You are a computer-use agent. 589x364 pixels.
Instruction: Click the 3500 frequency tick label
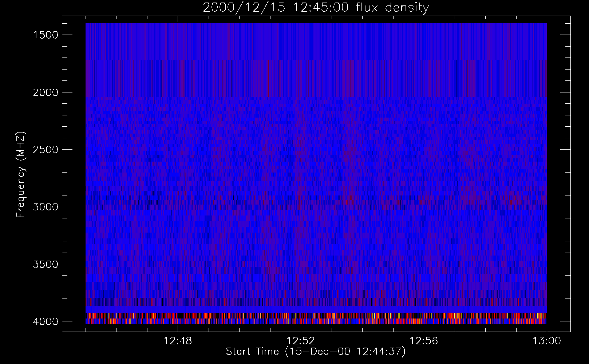click(x=46, y=264)
